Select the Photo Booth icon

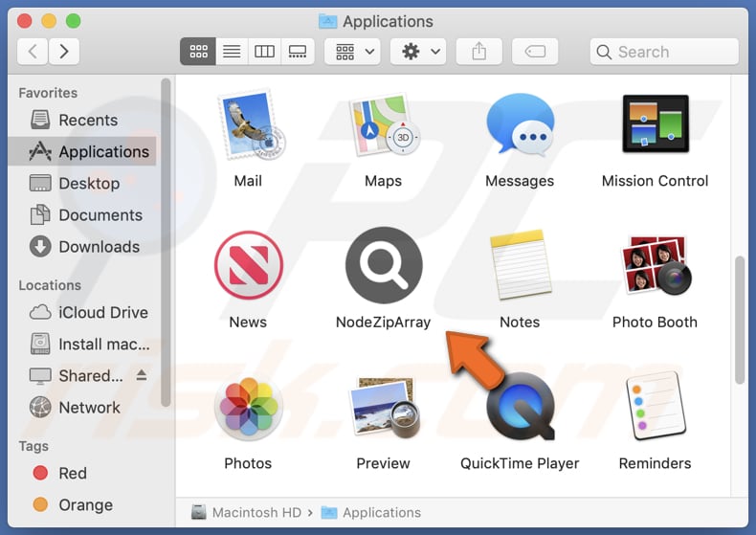coord(656,265)
